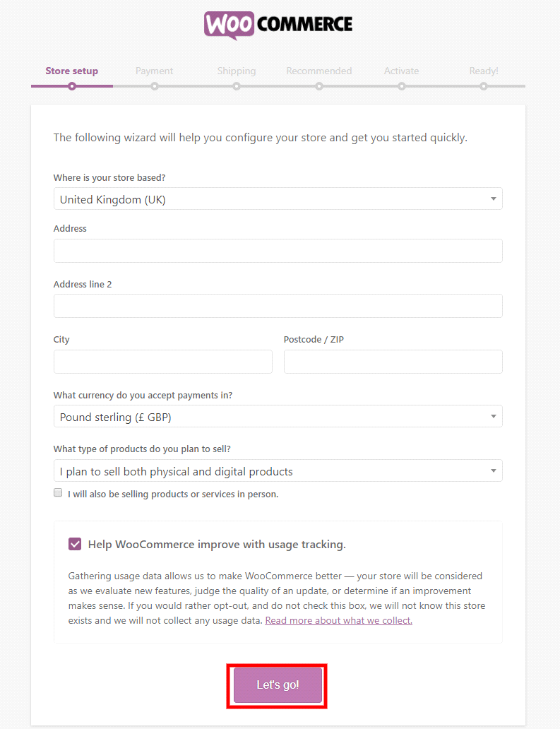Uncheck the Help WooCommerce improve checkbox

pyautogui.click(x=75, y=544)
